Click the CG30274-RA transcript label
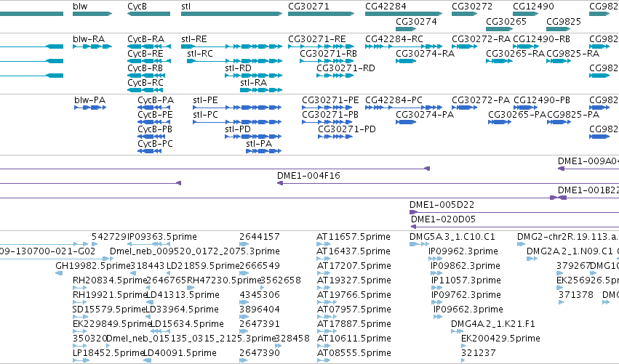Image resolution: width=619 pixels, height=364 pixels. pos(426,54)
